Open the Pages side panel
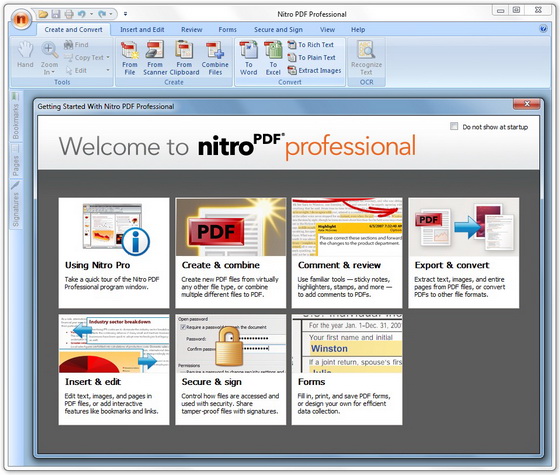This screenshot has width=560, height=475. [x=16, y=160]
